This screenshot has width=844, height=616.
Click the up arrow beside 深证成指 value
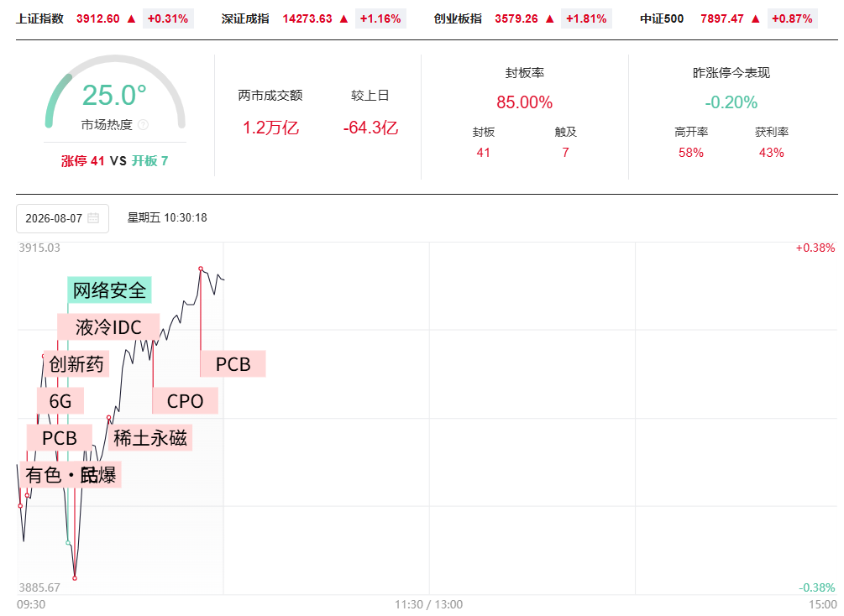click(344, 18)
